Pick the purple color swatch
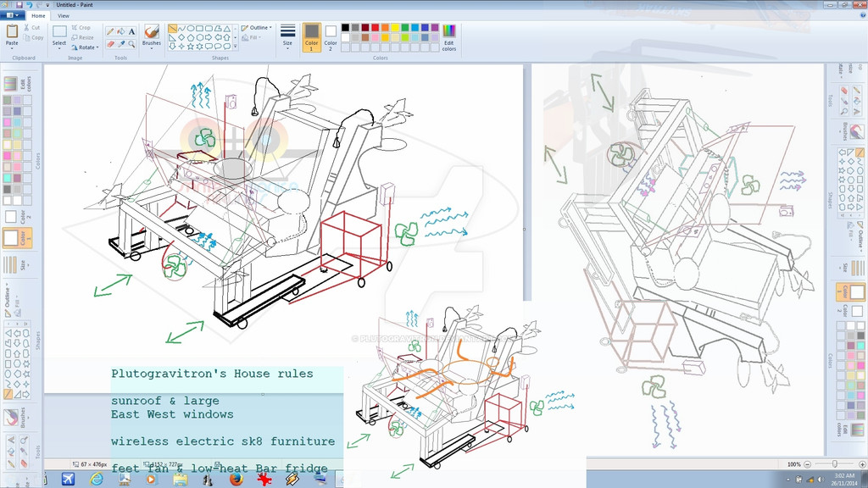The image size is (868, 488). point(435,28)
